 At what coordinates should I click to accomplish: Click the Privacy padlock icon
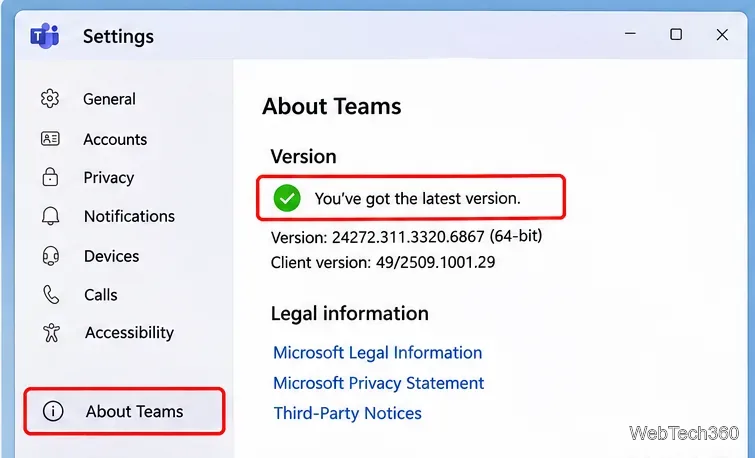pos(50,177)
